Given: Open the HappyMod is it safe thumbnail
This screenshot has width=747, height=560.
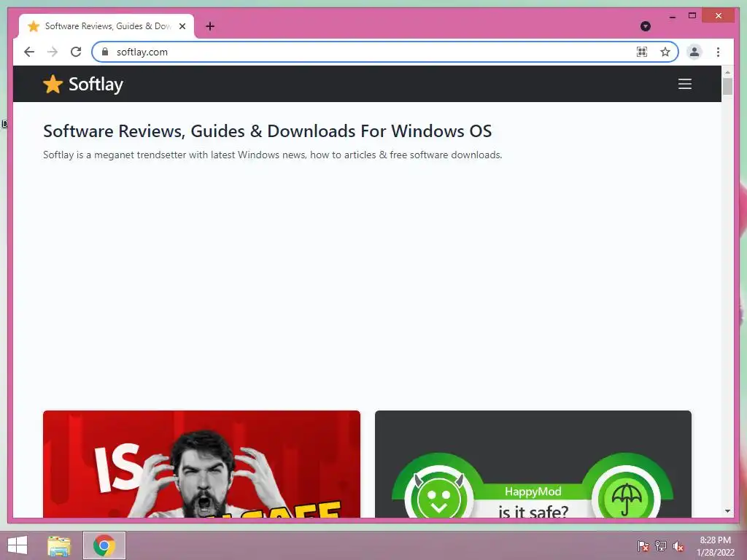Looking at the screenshot, I should pos(533,464).
